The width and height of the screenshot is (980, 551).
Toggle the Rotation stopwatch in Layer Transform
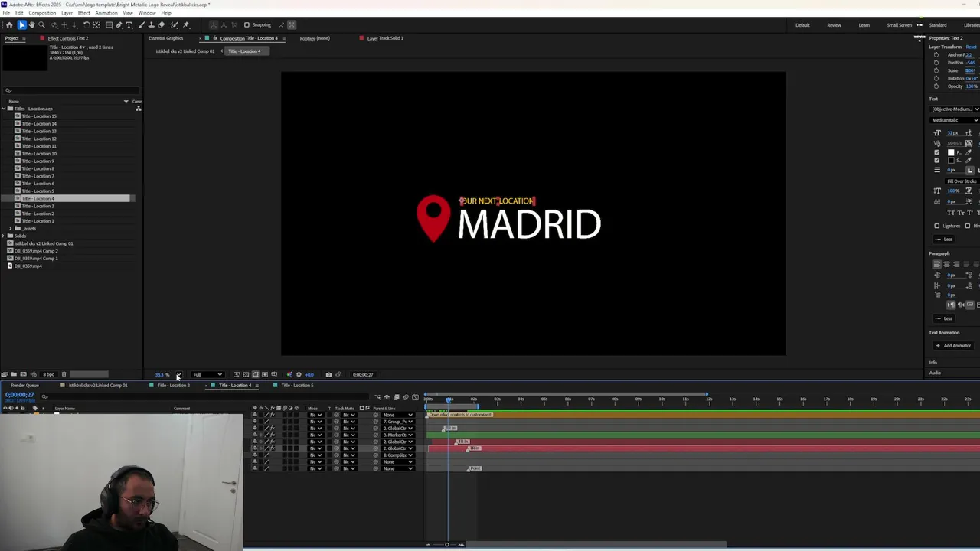pyautogui.click(x=936, y=78)
